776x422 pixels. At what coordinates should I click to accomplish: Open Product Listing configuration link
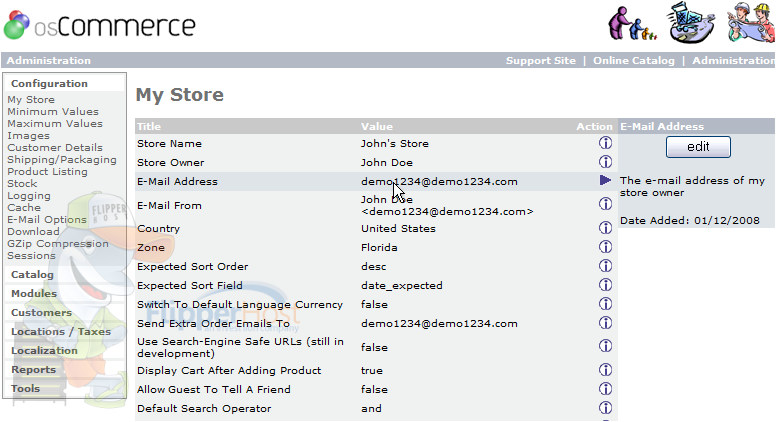pos(47,172)
